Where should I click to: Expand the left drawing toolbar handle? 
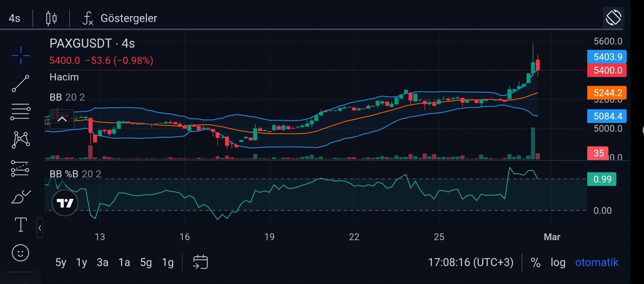pos(40,228)
